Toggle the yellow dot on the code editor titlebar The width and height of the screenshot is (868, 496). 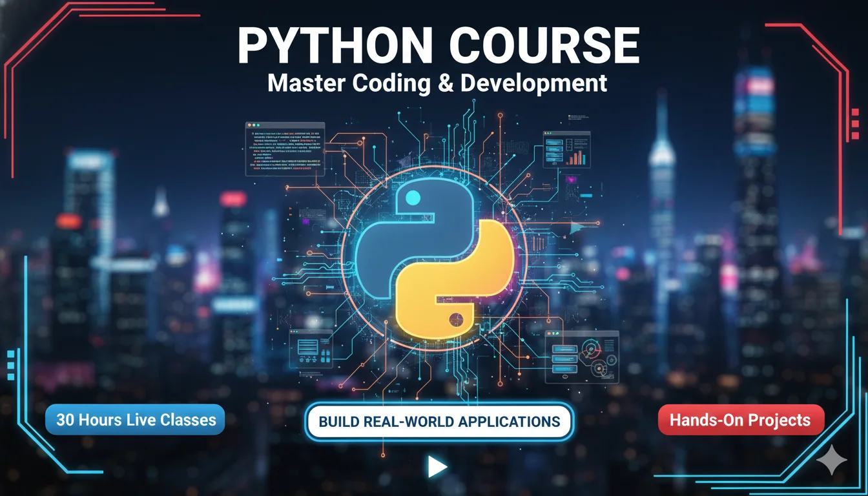point(249,125)
